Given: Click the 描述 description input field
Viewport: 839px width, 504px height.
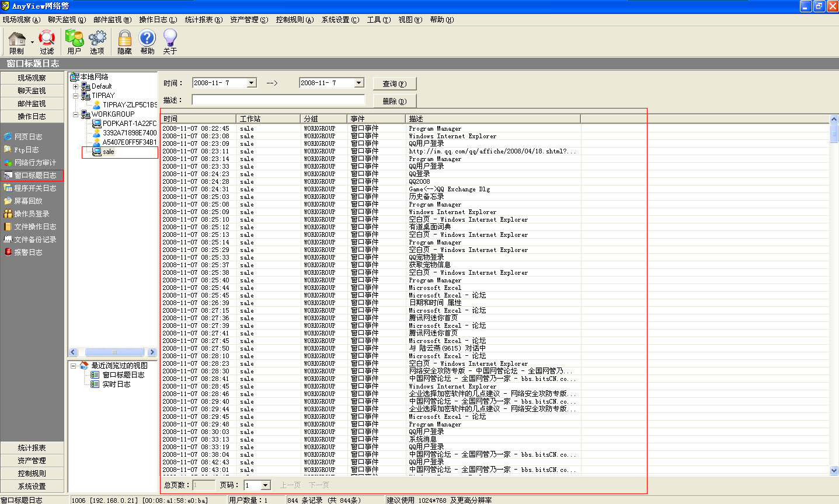Looking at the screenshot, I should tap(278, 100).
